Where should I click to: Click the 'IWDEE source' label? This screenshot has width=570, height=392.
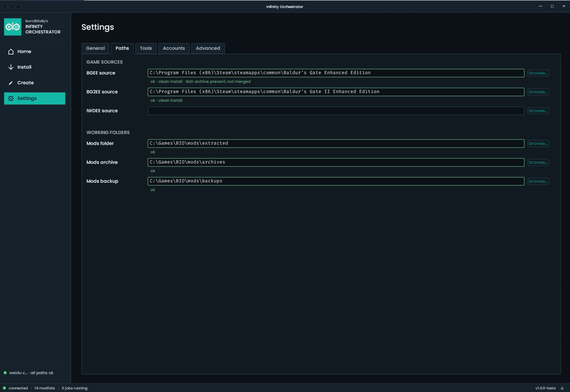point(102,111)
